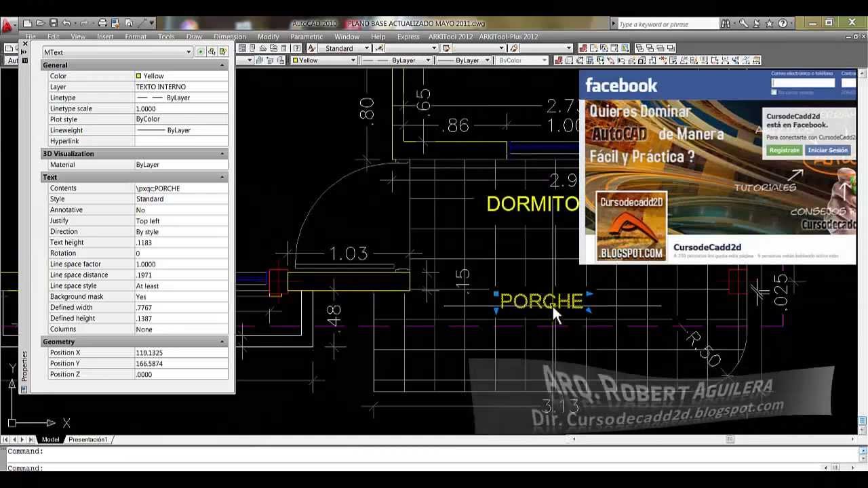868x488 pixels.
Task: Click the Regístrate button in Facebook box
Action: coord(784,150)
